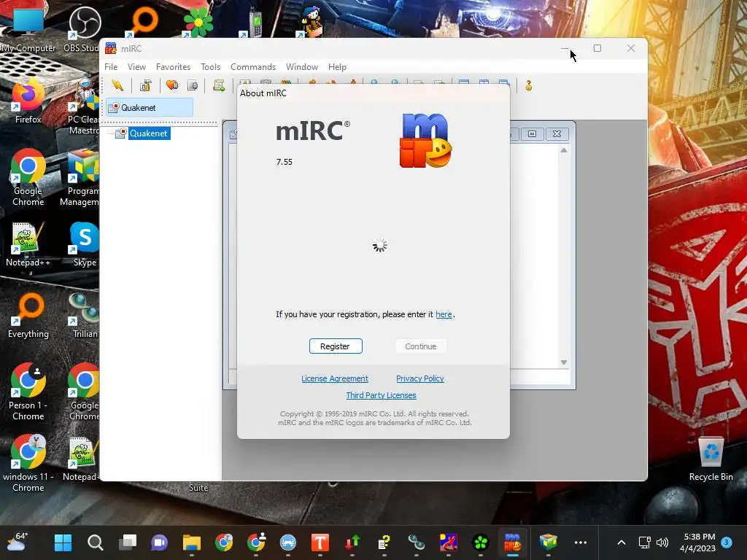
Task: Open the Favorites heart toolbar icon
Action: [172, 85]
